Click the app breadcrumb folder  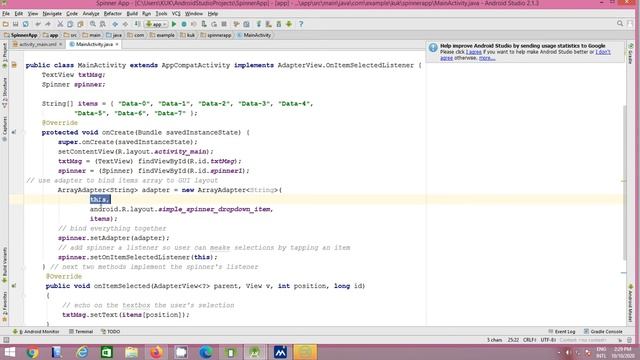pyautogui.click(x=51, y=35)
